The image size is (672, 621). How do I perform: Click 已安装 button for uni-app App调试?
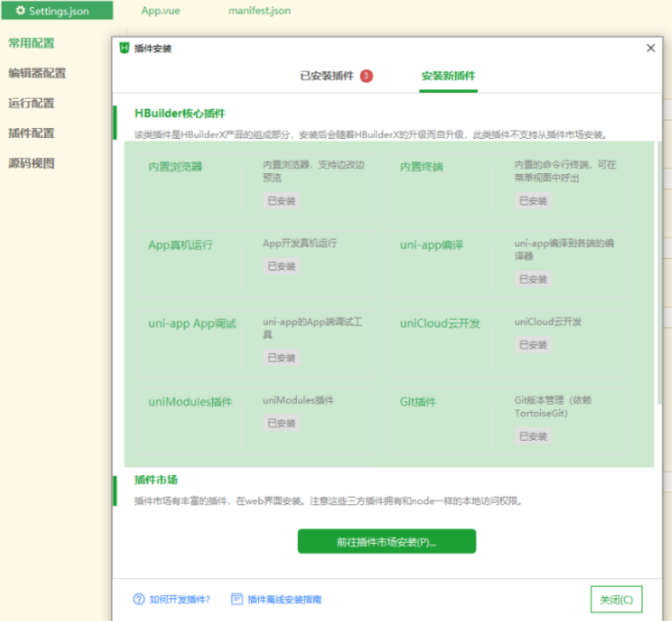281,358
